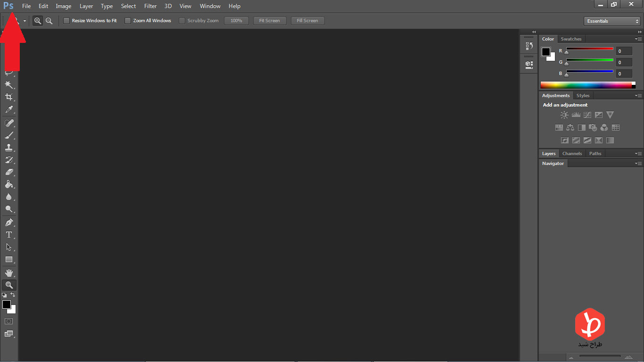Enable Zoom All Windows checkbox
This screenshot has height=362, width=644.
click(128, 21)
